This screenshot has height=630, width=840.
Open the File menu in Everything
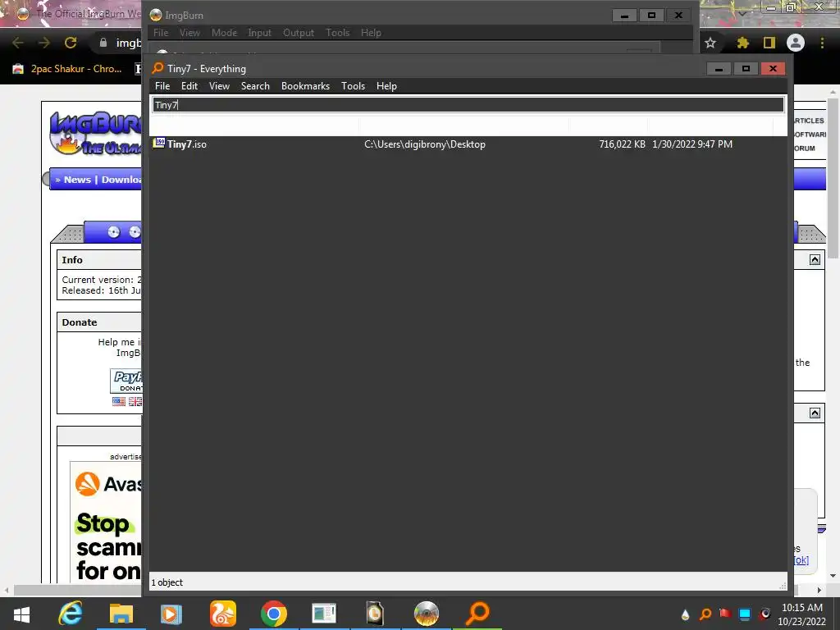point(162,86)
